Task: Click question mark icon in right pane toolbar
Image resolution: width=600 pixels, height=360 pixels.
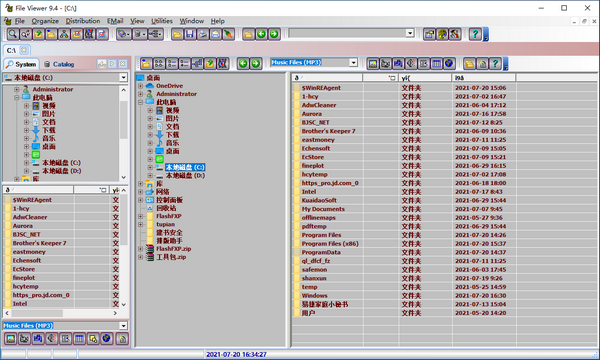Action: click(x=495, y=63)
